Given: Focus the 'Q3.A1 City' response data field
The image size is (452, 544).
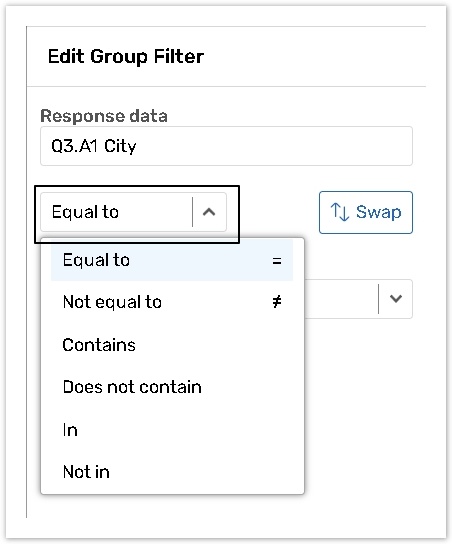Looking at the screenshot, I should [226, 146].
